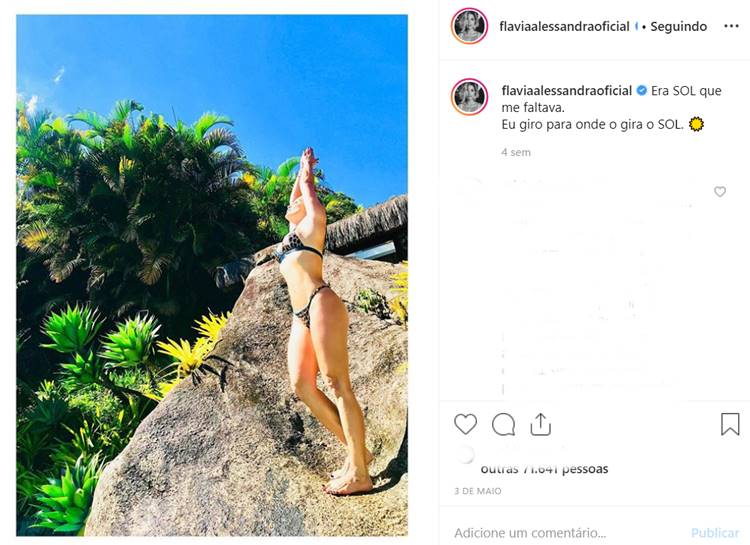Click the verified badge in the caption
Viewport: 750px width, 545px height.
[x=642, y=91]
